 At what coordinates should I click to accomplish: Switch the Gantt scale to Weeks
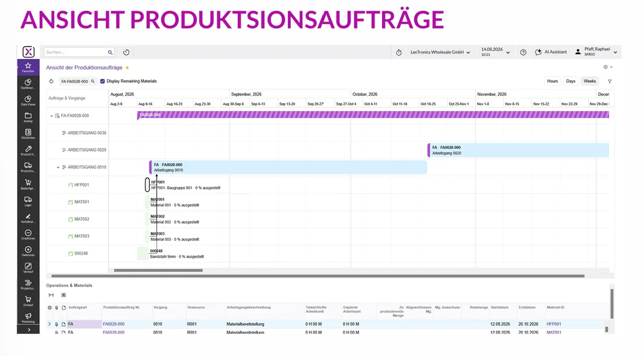click(x=590, y=81)
